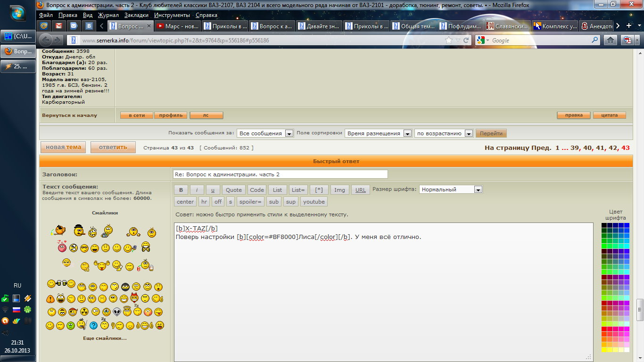Open 'Еще смайлики...' link
Image resolution: width=644 pixels, height=362 pixels.
pos(105,338)
